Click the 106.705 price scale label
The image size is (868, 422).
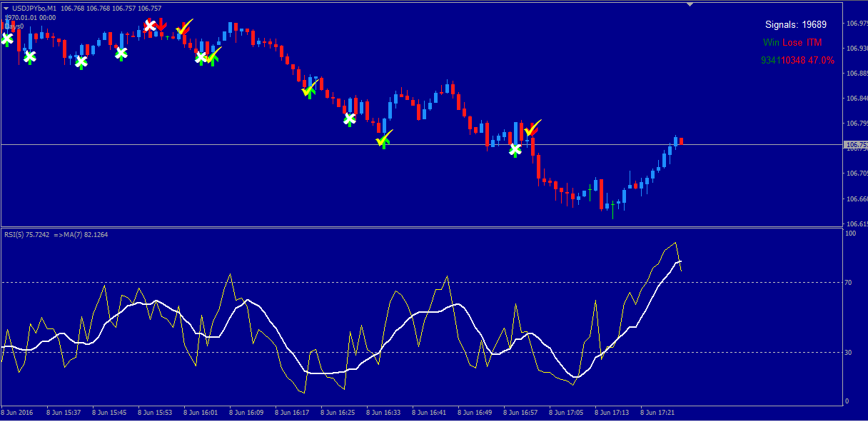tap(856, 173)
